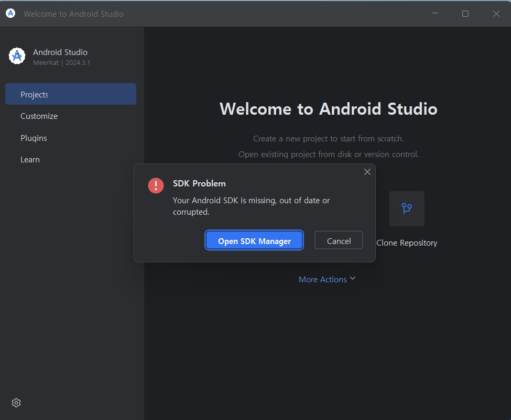Minimize the Welcome to Android Studio window
This screenshot has height=420, width=511.
[434, 13]
